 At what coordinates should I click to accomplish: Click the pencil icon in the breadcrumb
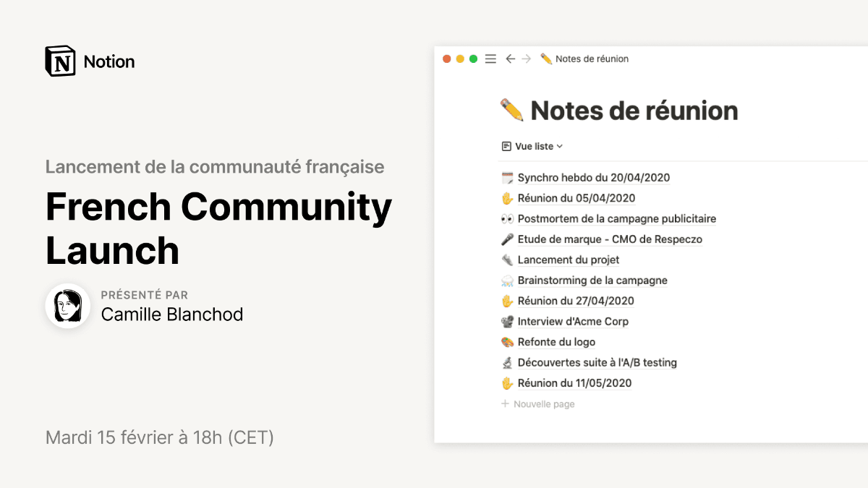[546, 59]
